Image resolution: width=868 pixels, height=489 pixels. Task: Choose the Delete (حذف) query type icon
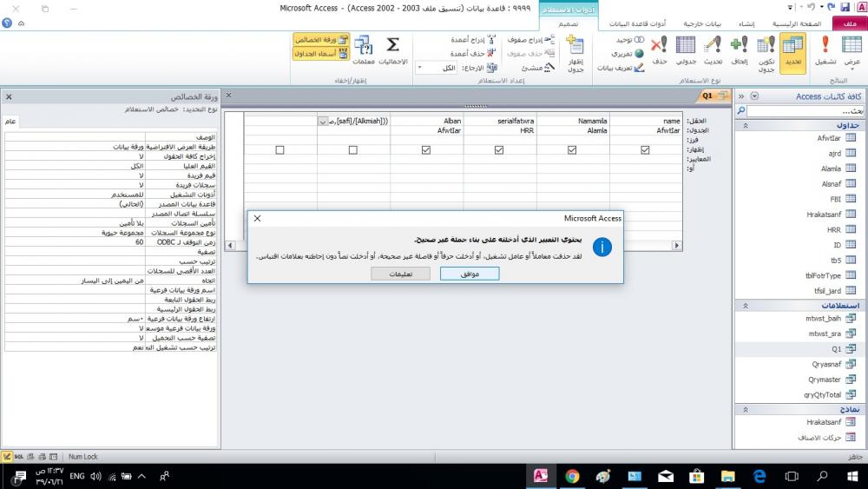pos(660,51)
